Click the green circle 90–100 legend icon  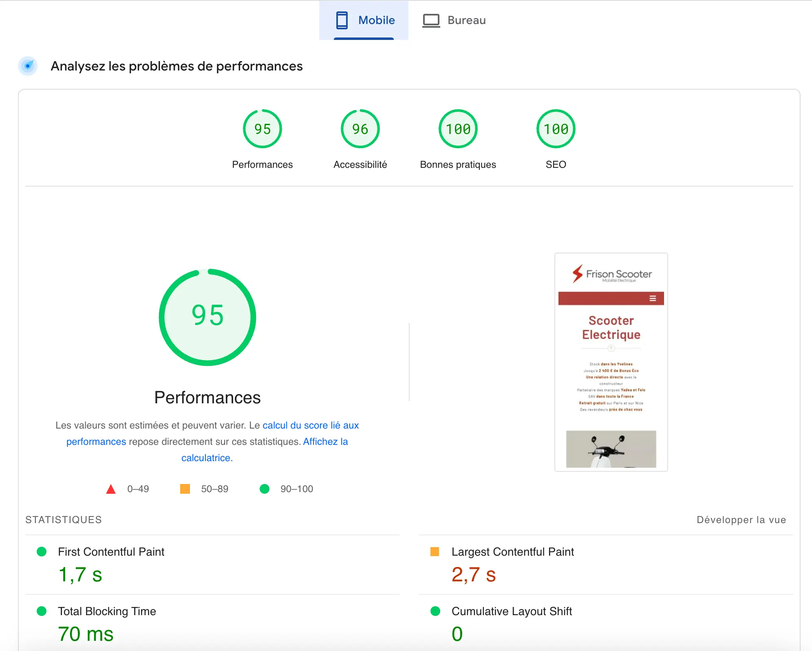click(265, 489)
